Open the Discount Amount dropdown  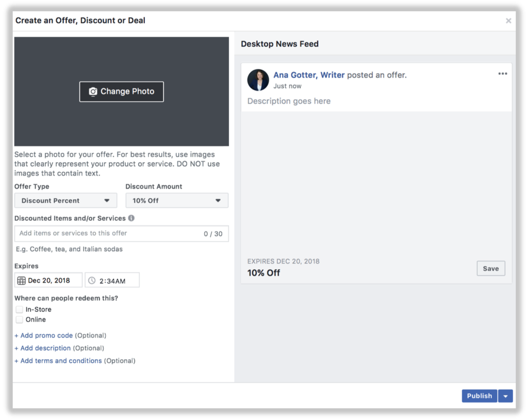point(177,200)
